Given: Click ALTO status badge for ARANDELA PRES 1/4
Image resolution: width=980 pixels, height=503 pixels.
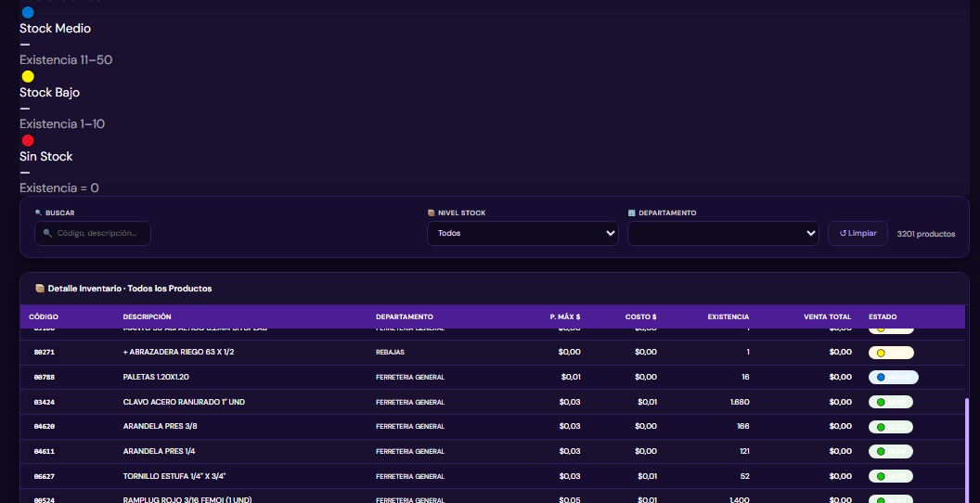Looking at the screenshot, I should click(891, 451).
